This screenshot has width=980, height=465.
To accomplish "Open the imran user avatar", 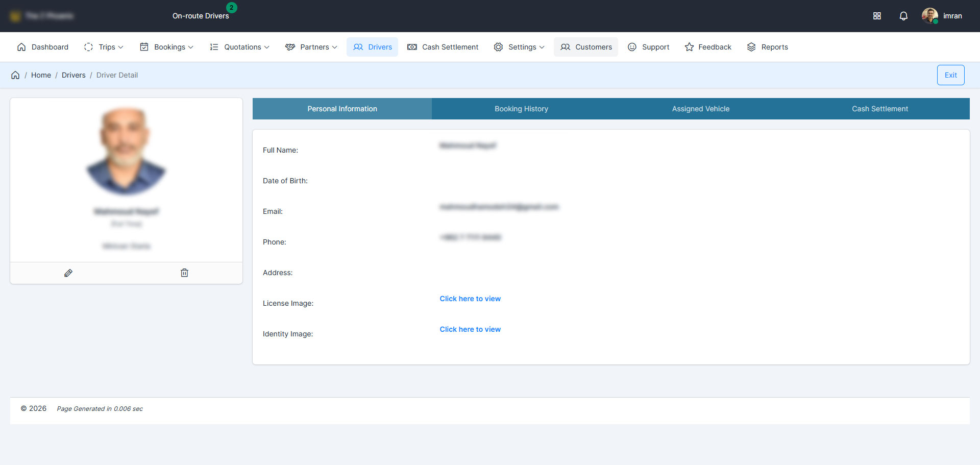I will coord(929,16).
